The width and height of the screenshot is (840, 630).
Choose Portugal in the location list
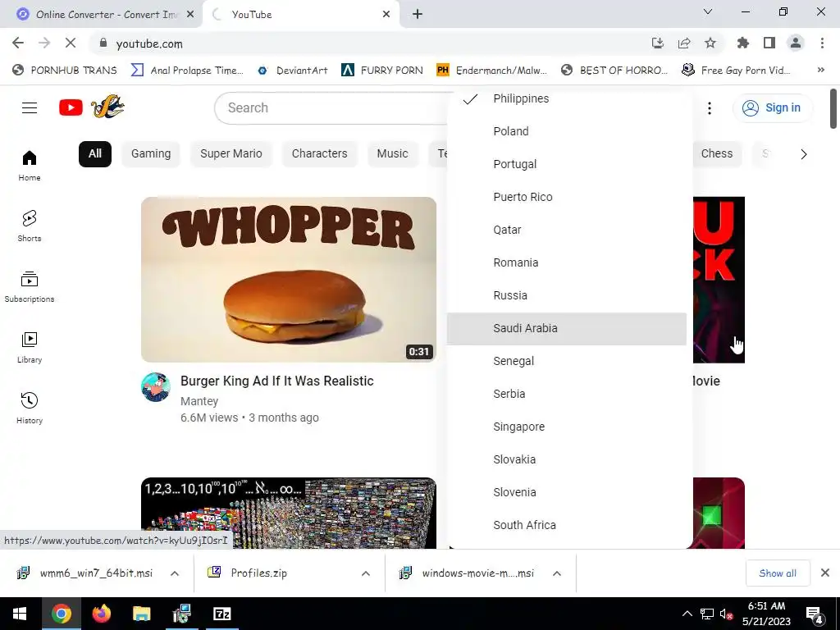point(567,164)
